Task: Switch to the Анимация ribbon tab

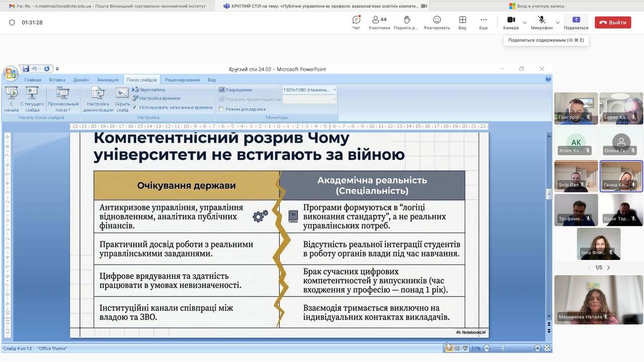Action: (108, 80)
